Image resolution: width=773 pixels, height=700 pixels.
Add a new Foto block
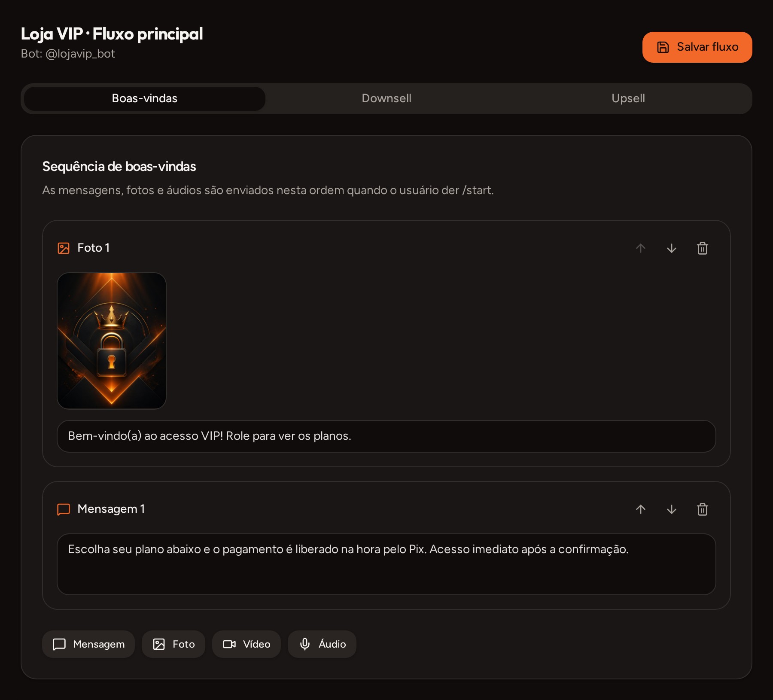tap(173, 644)
